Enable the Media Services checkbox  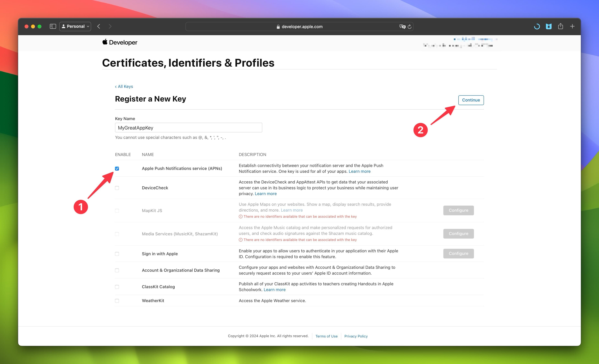point(117,234)
